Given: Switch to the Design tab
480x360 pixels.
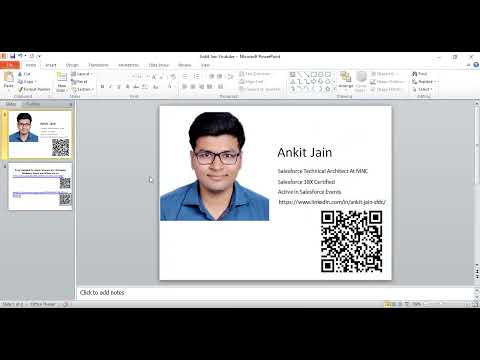Looking at the screenshot, I should click(72, 65).
